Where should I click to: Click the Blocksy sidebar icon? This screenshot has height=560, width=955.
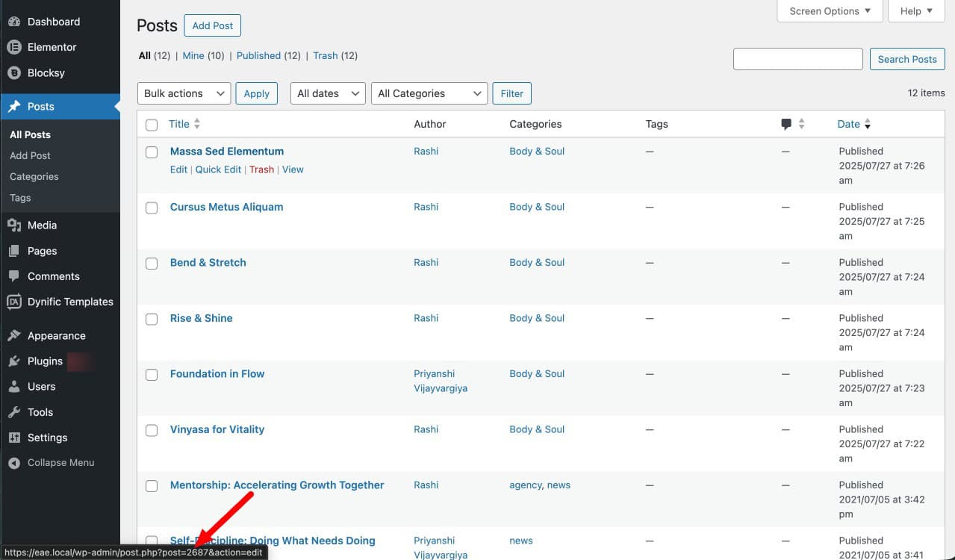(x=14, y=73)
